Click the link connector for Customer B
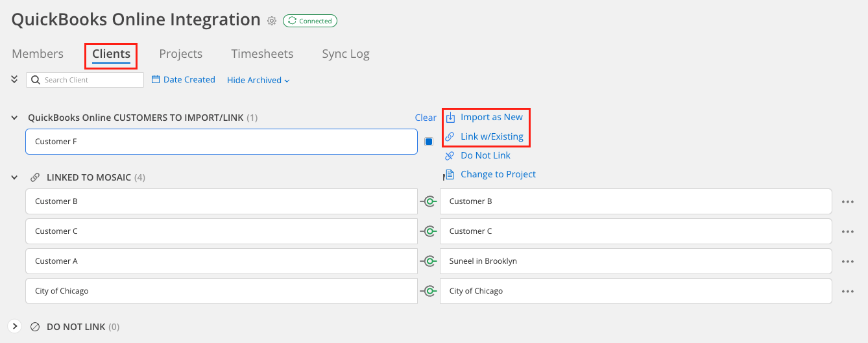The height and width of the screenshot is (343, 868). point(429,201)
